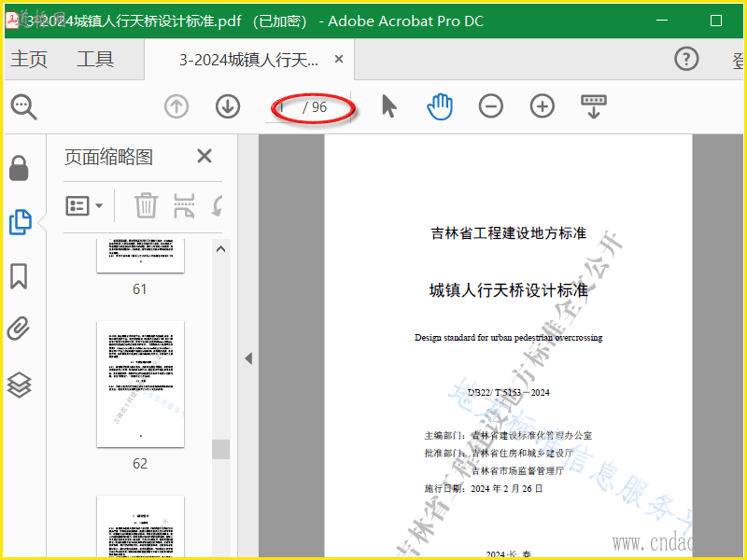Click the thumbnail panel scrollbar handle

click(220, 449)
